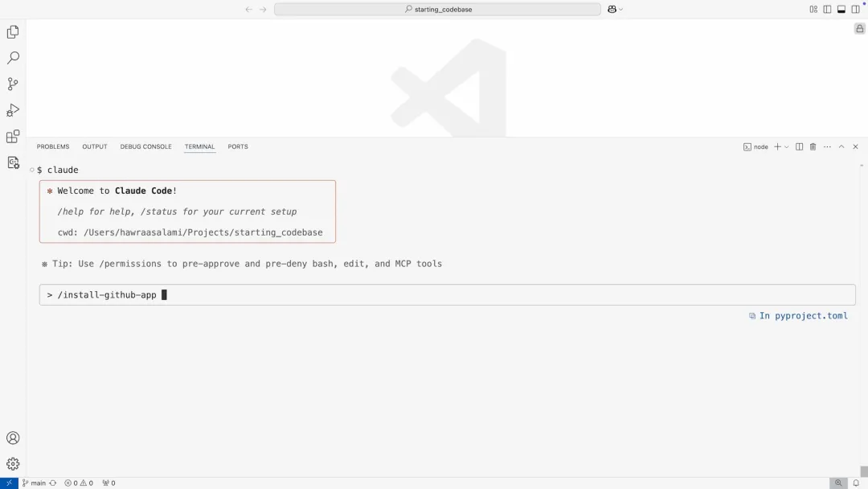This screenshot has height=489, width=868.
Task: Switch to the PROBLEMS tab
Action: [x=53, y=146]
